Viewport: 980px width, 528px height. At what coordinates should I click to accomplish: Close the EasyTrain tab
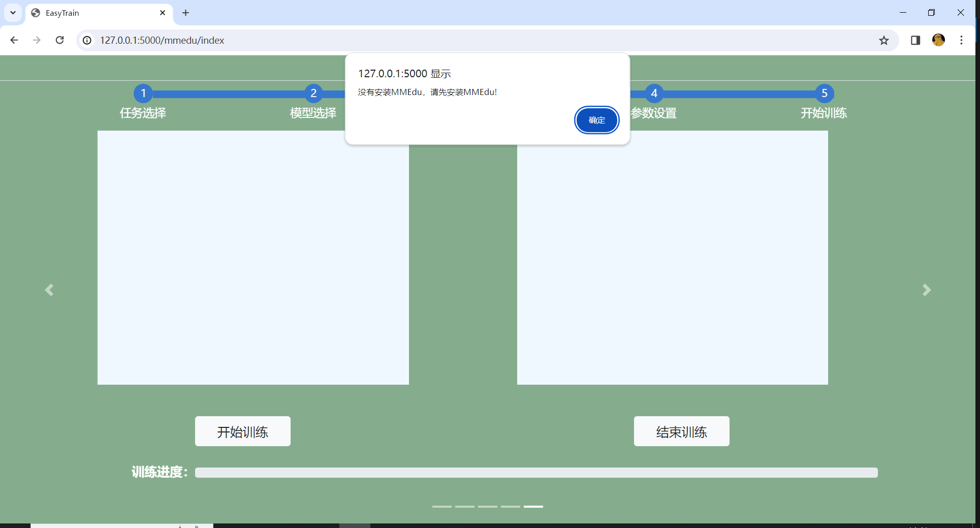163,13
